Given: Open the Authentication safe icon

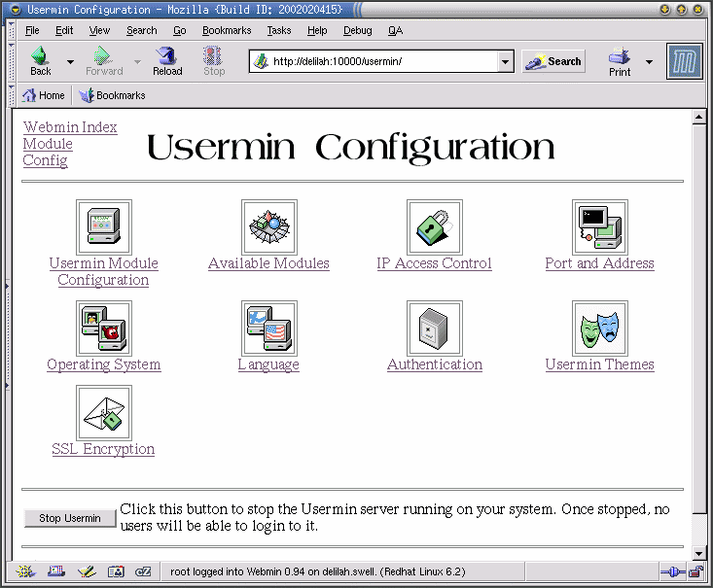Looking at the screenshot, I should (x=434, y=329).
